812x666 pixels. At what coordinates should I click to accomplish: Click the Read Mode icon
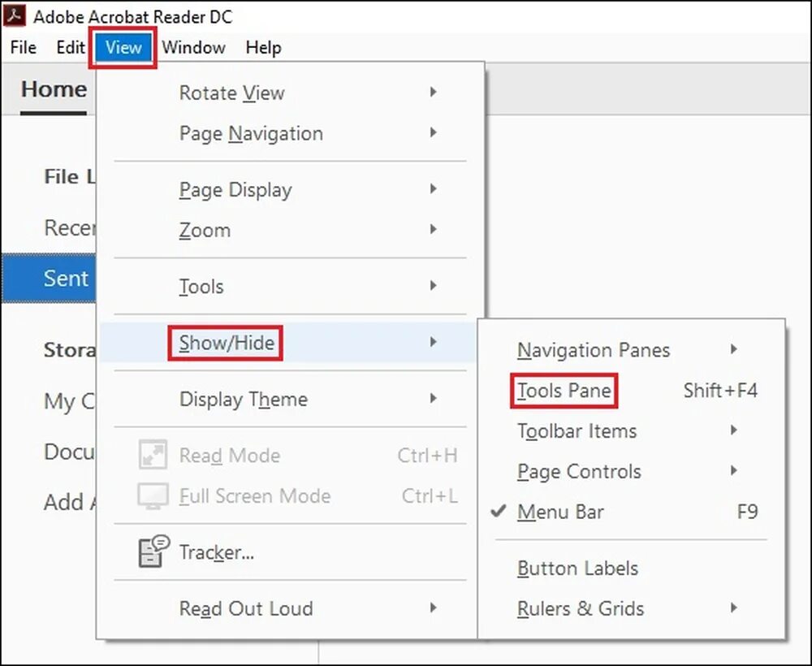click(x=153, y=454)
